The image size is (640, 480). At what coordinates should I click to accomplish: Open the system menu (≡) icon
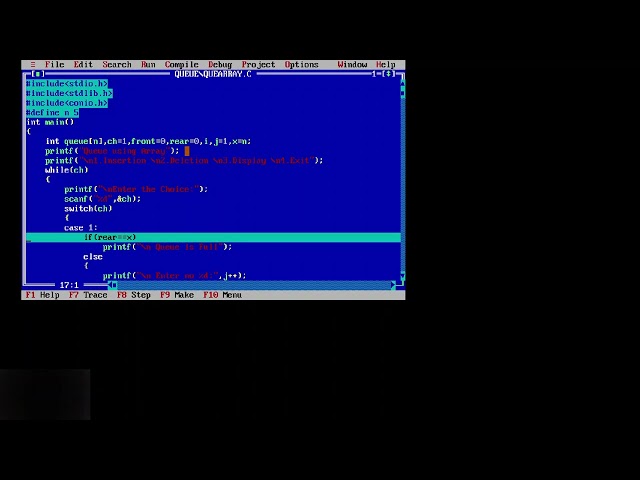[x=33, y=64]
